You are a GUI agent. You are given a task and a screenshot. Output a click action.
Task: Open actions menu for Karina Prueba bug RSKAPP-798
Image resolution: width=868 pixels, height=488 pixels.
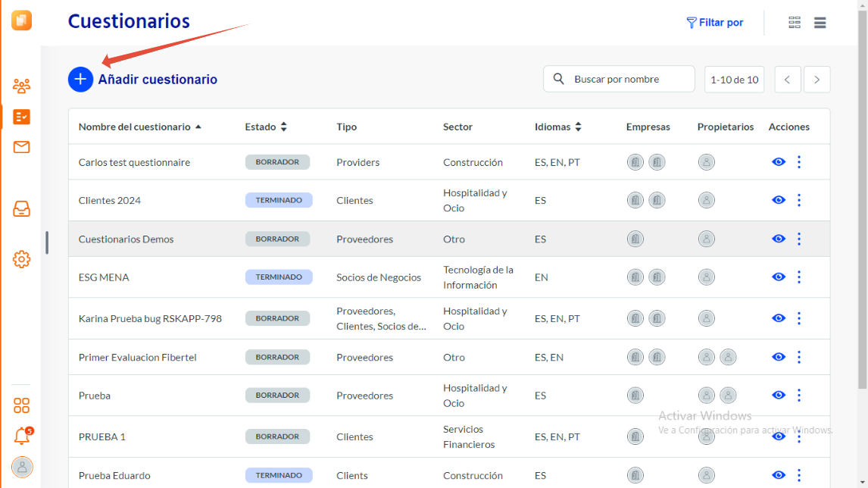pos(799,318)
